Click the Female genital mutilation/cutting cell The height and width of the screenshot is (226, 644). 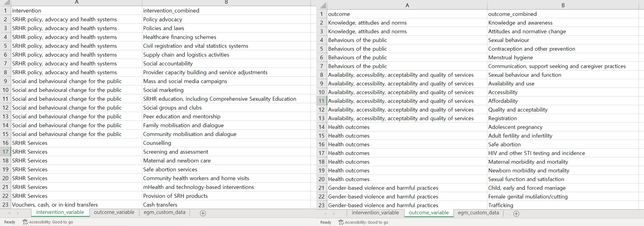[528, 196]
